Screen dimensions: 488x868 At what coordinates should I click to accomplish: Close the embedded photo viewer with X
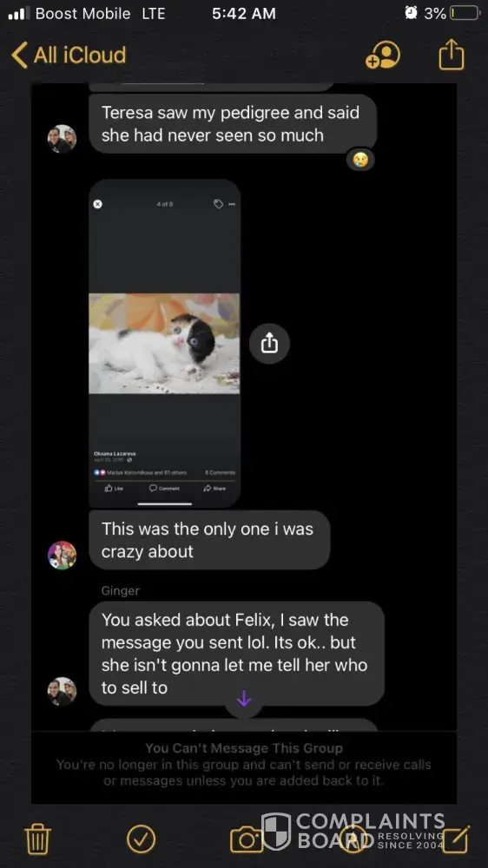[x=98, y=204]
